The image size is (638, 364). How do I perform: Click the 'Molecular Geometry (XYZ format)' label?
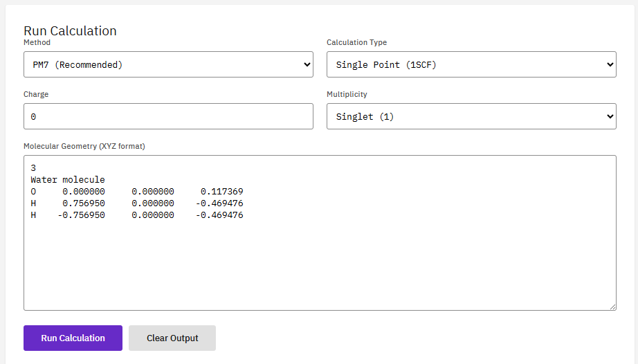[x=84, y=146]
